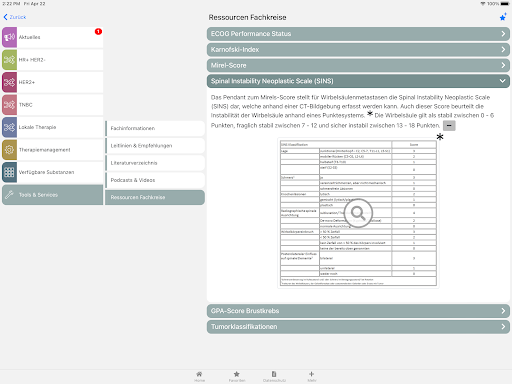Open the Aktuelles menu entry label
Image resolution: width=512 pixels, height=384 pixels.
[x=29, y=37]
